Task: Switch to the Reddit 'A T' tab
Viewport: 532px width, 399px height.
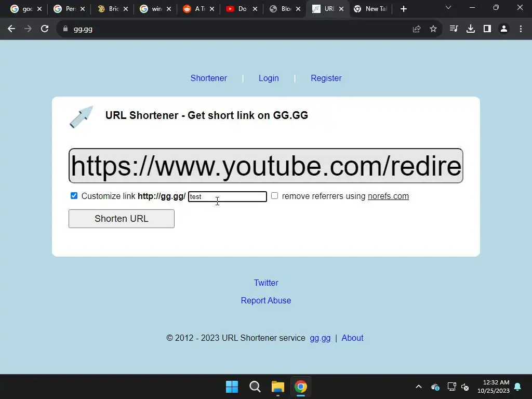Action: (x=194, y=9)
